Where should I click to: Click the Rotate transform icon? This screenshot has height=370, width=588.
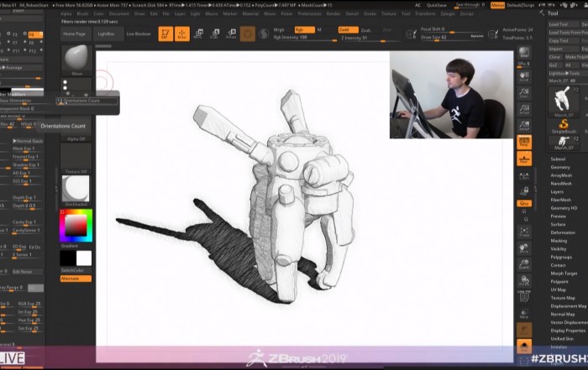point(230,34)
